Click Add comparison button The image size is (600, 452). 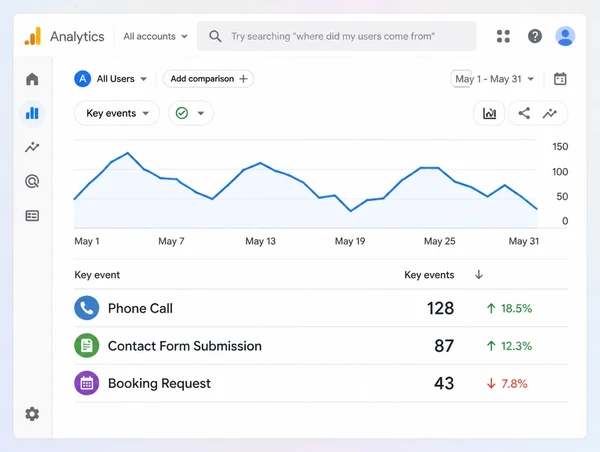[x=209, y=79]
